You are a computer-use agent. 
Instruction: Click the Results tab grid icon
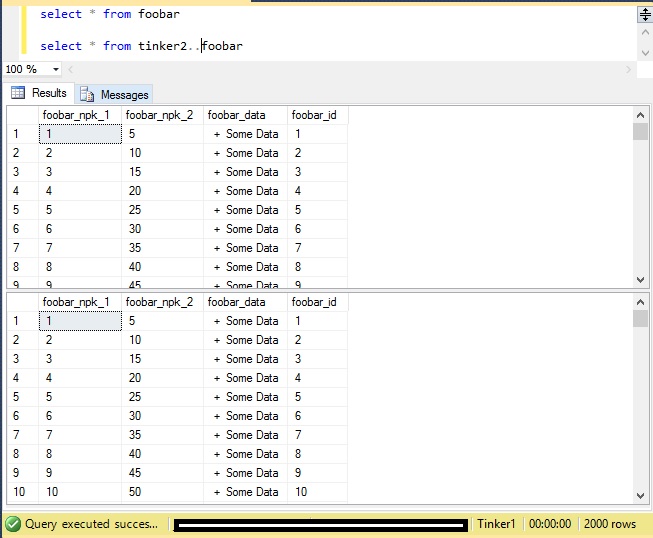18,92
